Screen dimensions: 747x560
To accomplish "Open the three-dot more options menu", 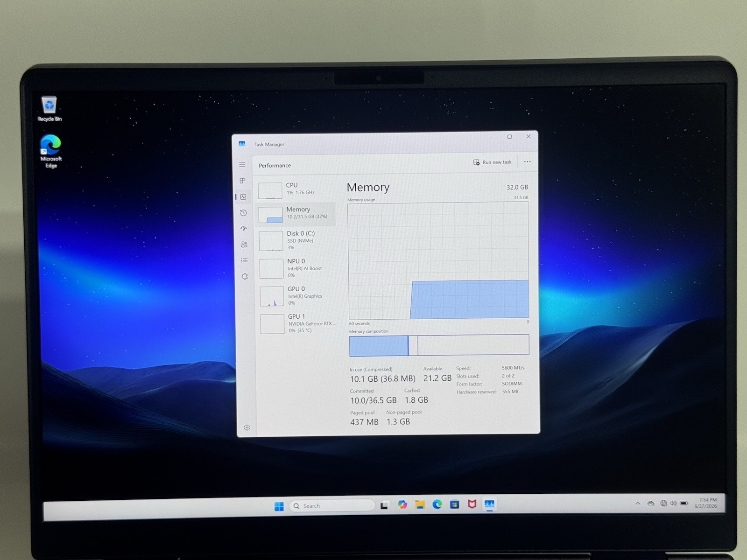I will (527, 162).
